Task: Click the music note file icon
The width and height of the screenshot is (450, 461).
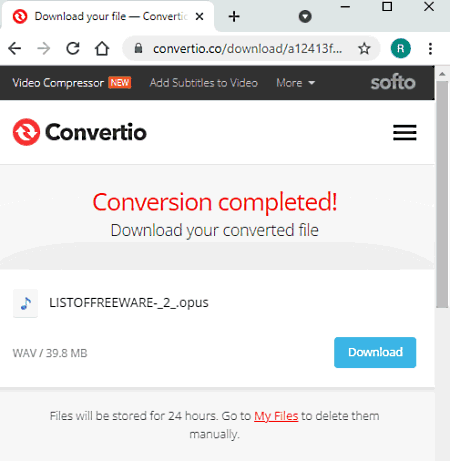Action: (25, 303)
